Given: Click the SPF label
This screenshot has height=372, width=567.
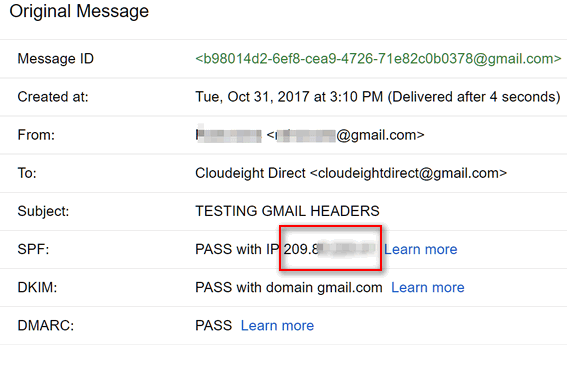Looking at the screenshot, I should [33, 249].
